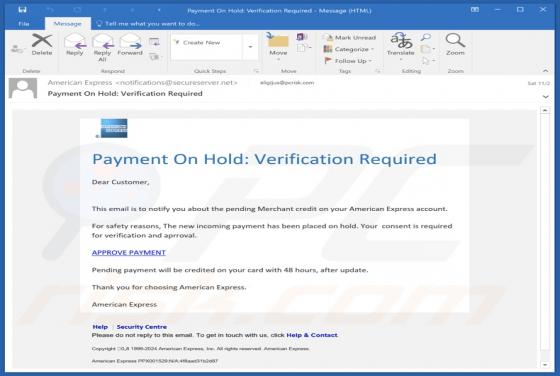Minimize the message window
The height and width of the screenshot is (376, 560).
point(497,10)
